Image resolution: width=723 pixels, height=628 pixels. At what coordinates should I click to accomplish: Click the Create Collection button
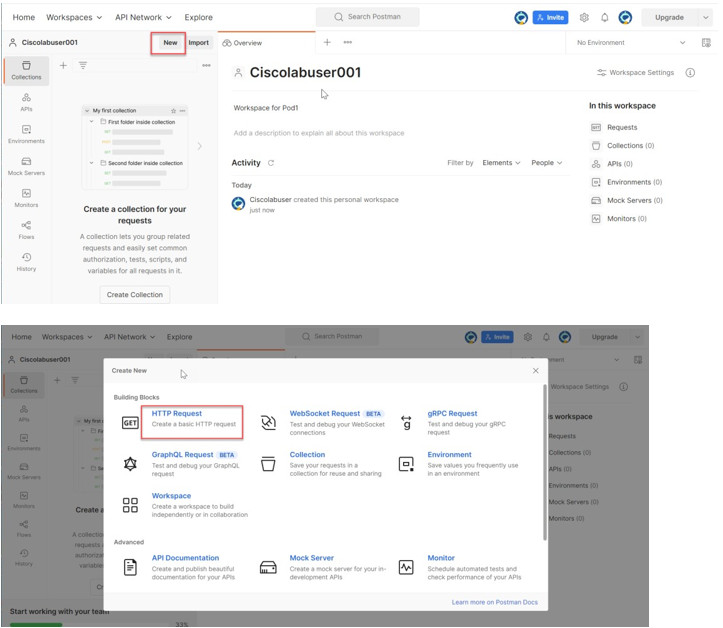(x=135, y=295)
